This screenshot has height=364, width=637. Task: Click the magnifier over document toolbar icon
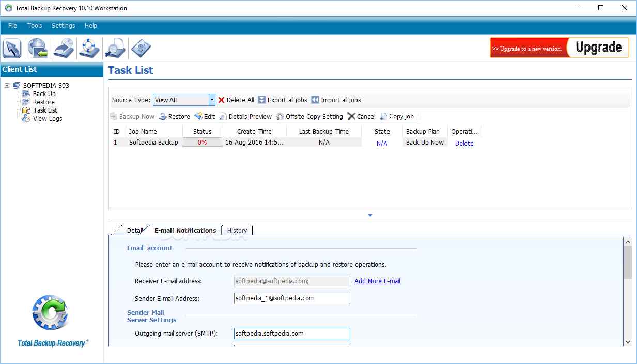(115, 49)
